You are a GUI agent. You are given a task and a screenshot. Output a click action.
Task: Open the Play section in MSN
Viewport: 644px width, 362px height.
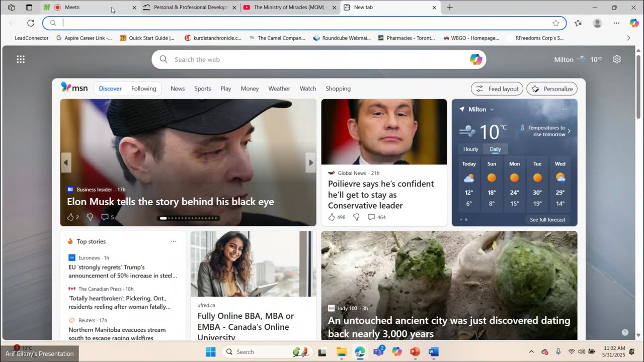click(226, 88)
